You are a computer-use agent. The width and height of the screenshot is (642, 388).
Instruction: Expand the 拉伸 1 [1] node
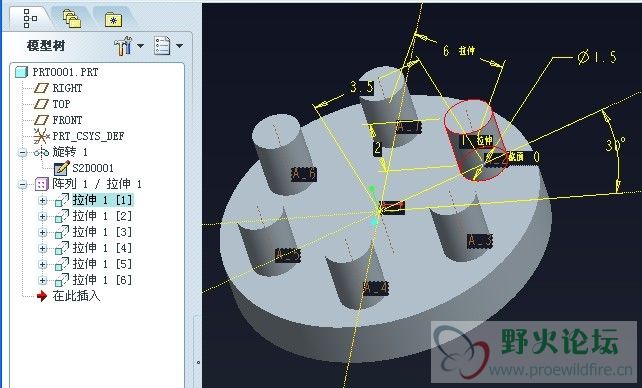coord(43,201)
